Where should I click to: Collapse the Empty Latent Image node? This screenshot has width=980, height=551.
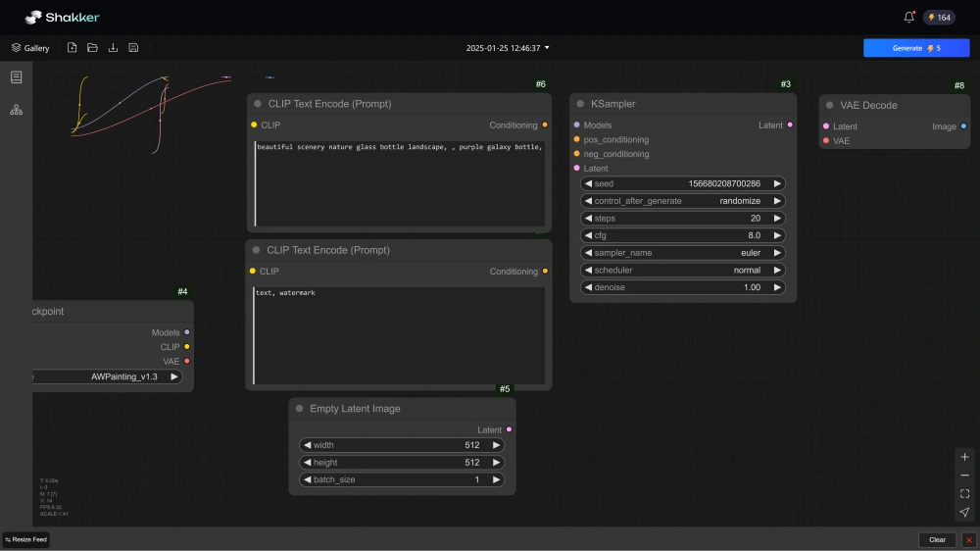(x=299, y=409)
